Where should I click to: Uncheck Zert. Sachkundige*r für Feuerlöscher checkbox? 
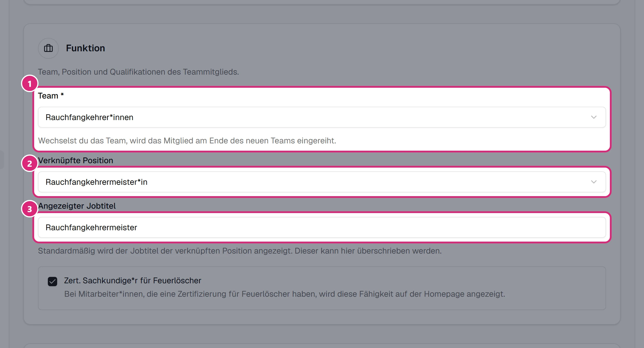click(x=52, y=282)
